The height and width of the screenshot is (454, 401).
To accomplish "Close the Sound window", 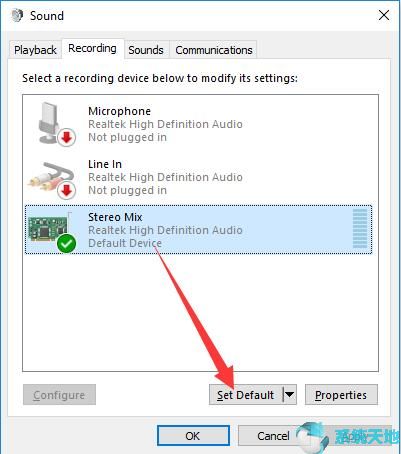I will pos(384,15).
